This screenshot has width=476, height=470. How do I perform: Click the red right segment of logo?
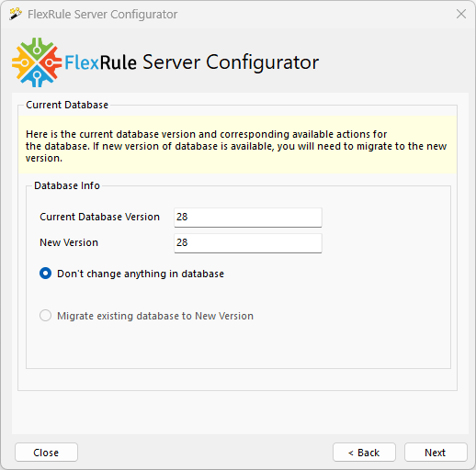pos(51,62)
